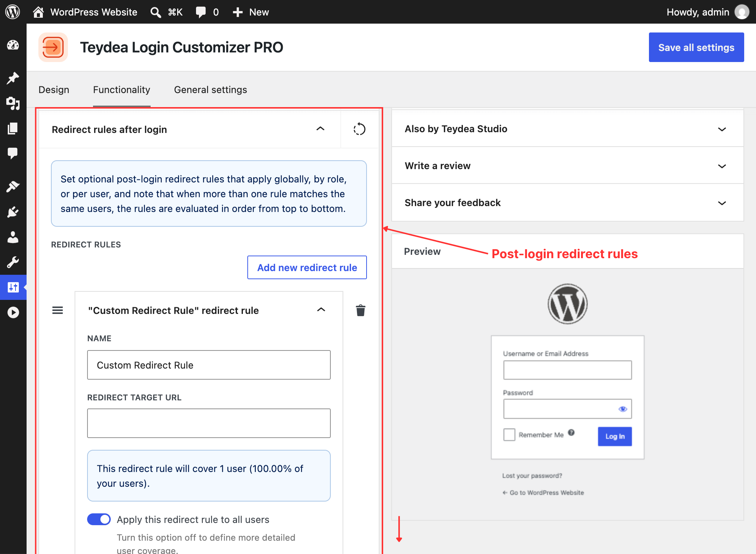The width and height of the screenshot is (756, 554).
Task: Expand Also by Teydea Studio
Action: click(x=567, y=129)
